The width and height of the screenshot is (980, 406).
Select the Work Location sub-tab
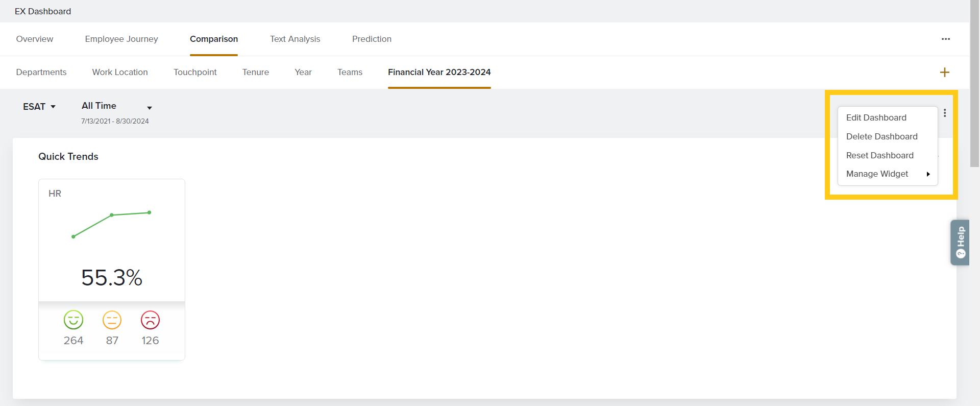120,73
